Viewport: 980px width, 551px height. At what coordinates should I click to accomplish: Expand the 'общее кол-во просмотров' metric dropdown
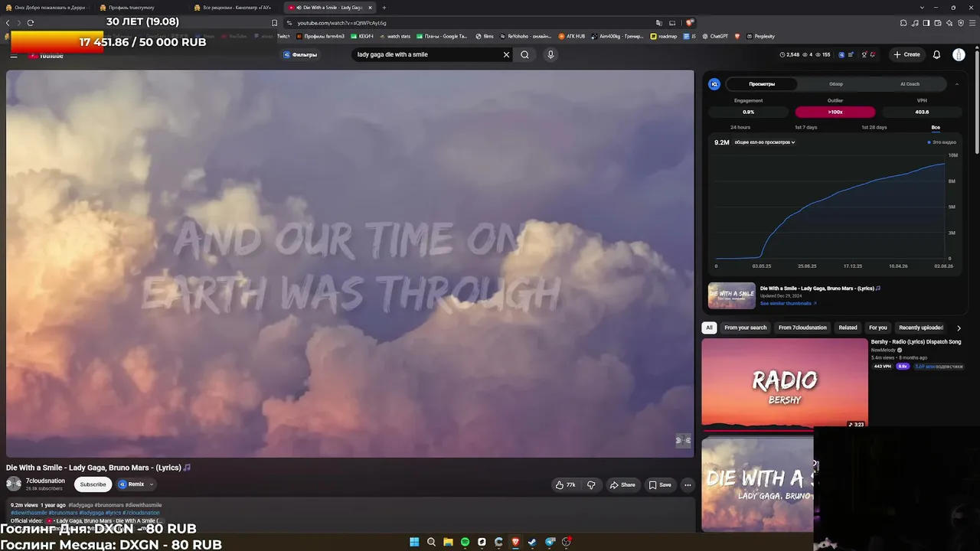tap(765, 142)
